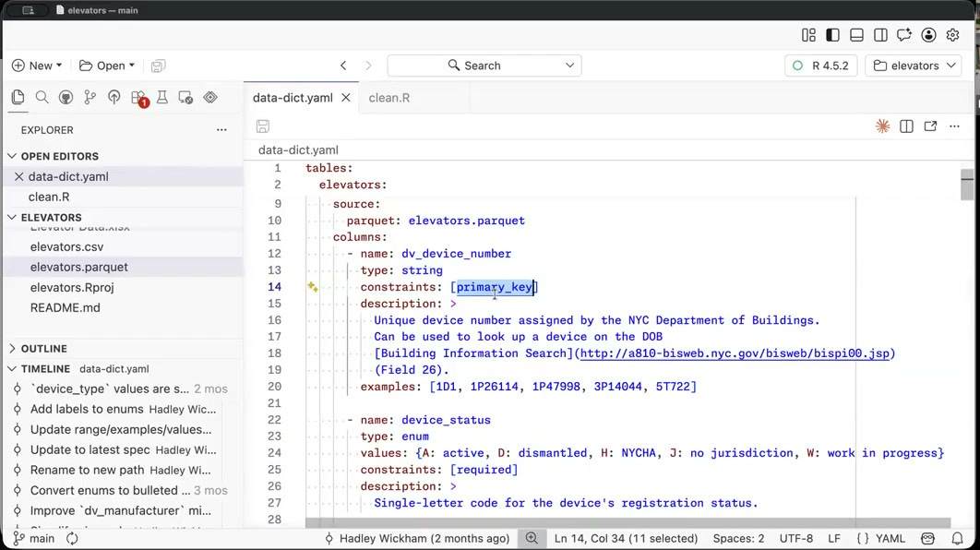The image size is (980, 550).
Task: Click Hadley Wickham blame in status bar
Action: [x=417, y=538]
